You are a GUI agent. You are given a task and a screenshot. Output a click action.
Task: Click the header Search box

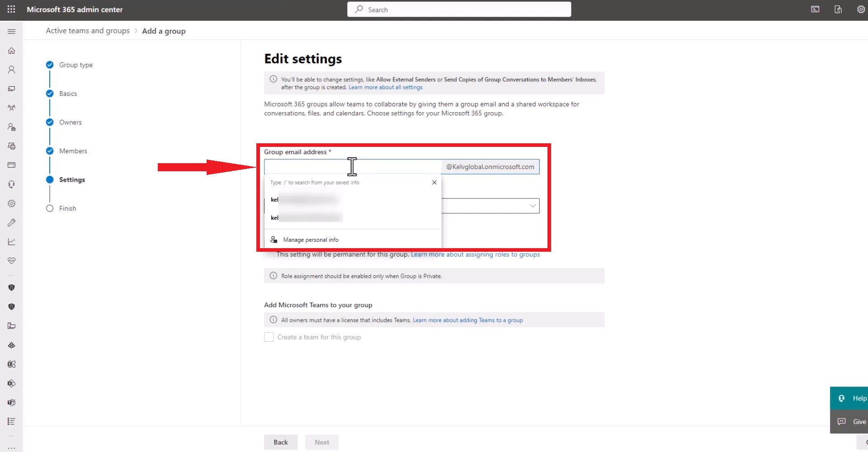point(459,9)
